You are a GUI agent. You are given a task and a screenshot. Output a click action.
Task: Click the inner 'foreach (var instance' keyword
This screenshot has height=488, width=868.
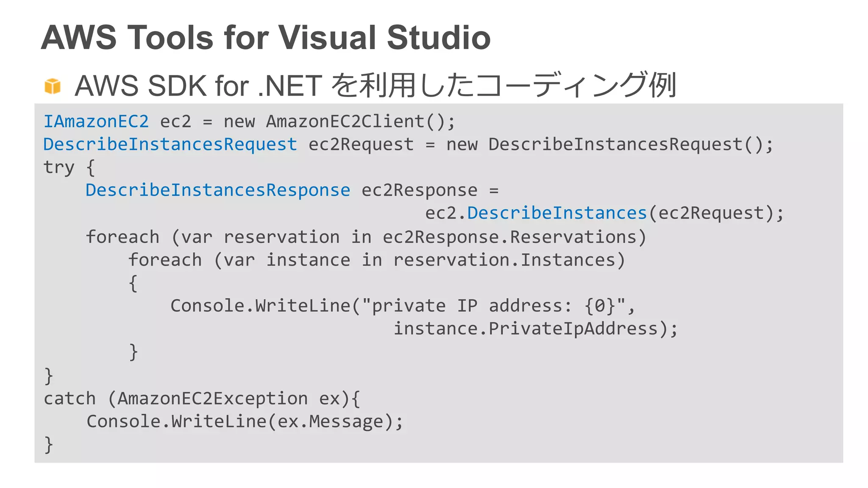pyautogui.click(x=165, y=260)
